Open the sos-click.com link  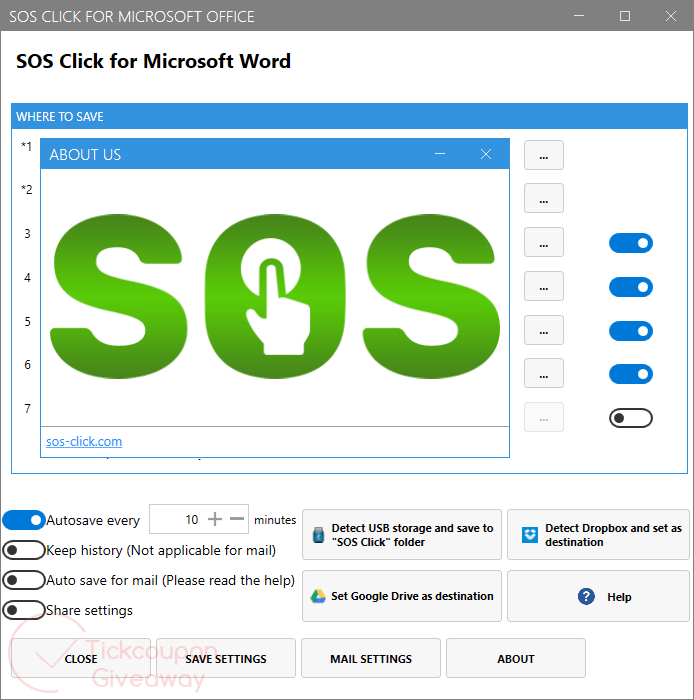point(84,442)
